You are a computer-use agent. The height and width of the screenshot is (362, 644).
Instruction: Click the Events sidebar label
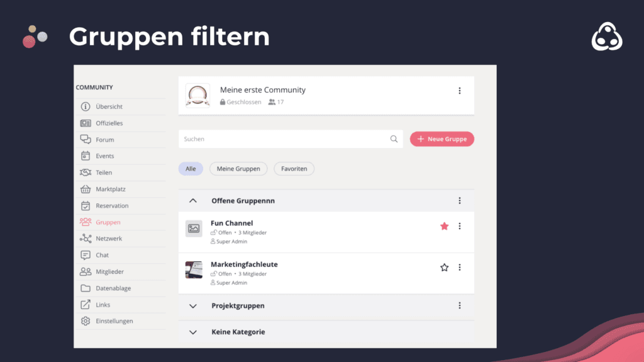pos(105,156)
